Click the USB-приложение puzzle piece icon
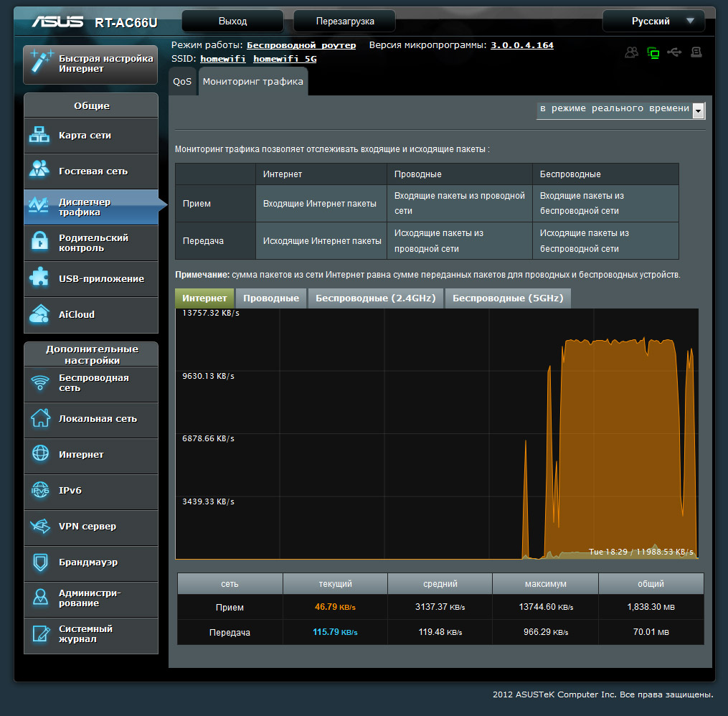The height and width of the screenshot is (716, 728). pos(39,277)
